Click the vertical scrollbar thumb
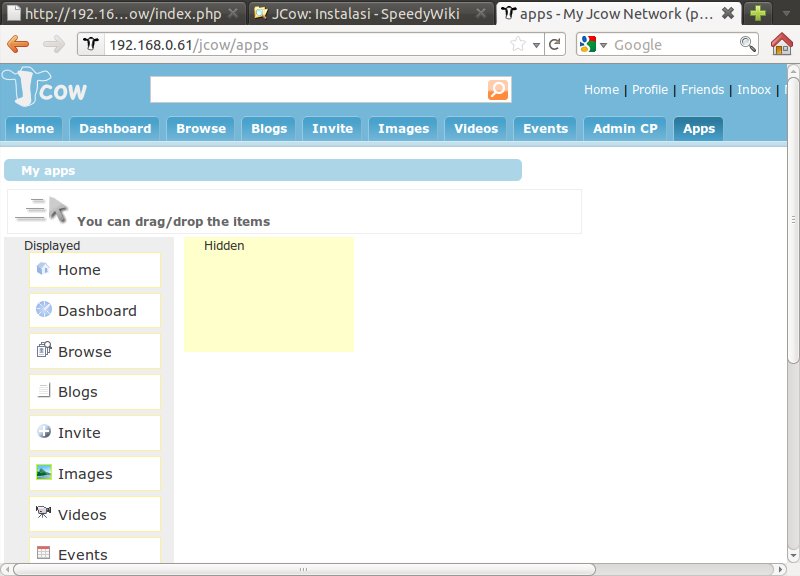This screenshot has height=576, width=800. pos(793,220)
